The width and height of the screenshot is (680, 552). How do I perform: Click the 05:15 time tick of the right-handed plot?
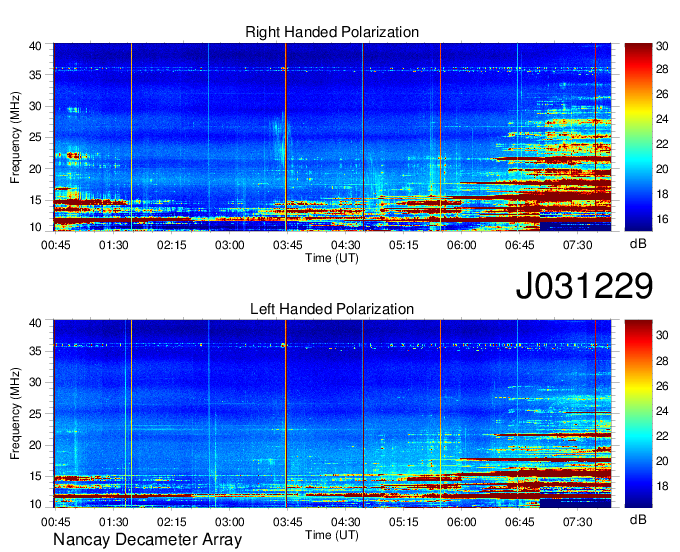(x=404, y=245)
